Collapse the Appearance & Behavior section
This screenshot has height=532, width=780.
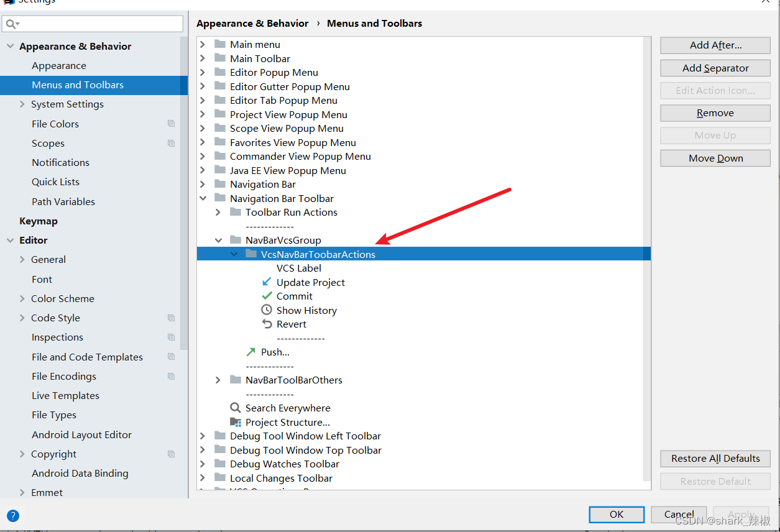[x=10, y=46]
